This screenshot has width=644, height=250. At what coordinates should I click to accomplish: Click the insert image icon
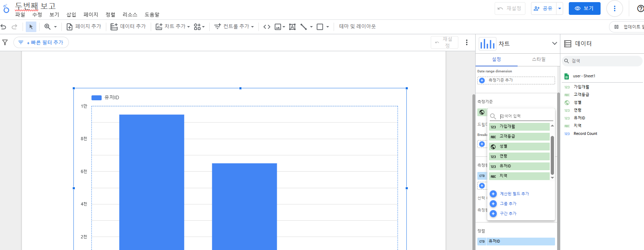pyautogui.click(x=278, y=27)
